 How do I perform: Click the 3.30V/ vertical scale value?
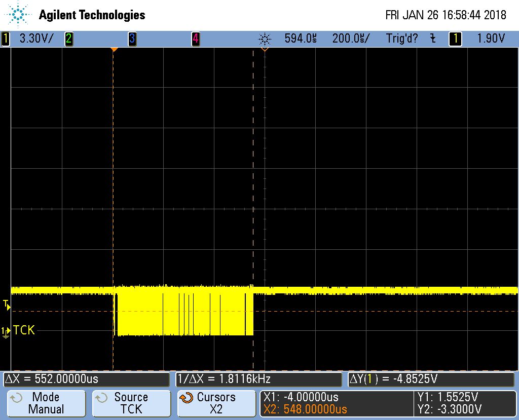pyautogui.click(x=36, y=39)
